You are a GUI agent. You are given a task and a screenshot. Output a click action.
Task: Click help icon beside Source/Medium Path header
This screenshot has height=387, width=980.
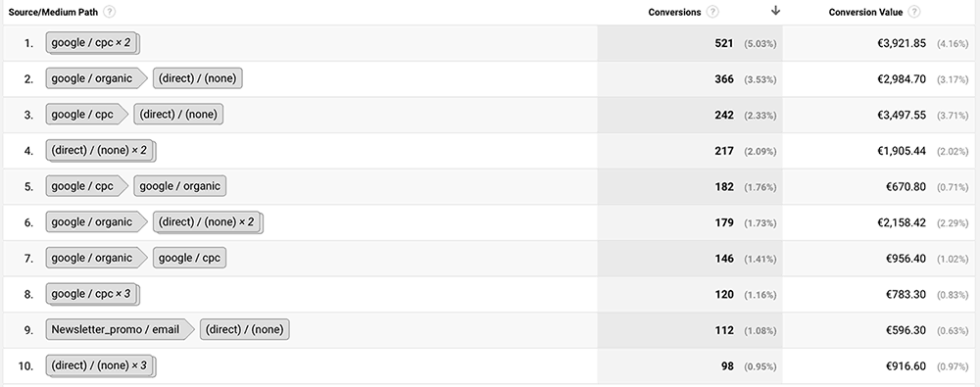pyautogui.click(x=110, y=12)
